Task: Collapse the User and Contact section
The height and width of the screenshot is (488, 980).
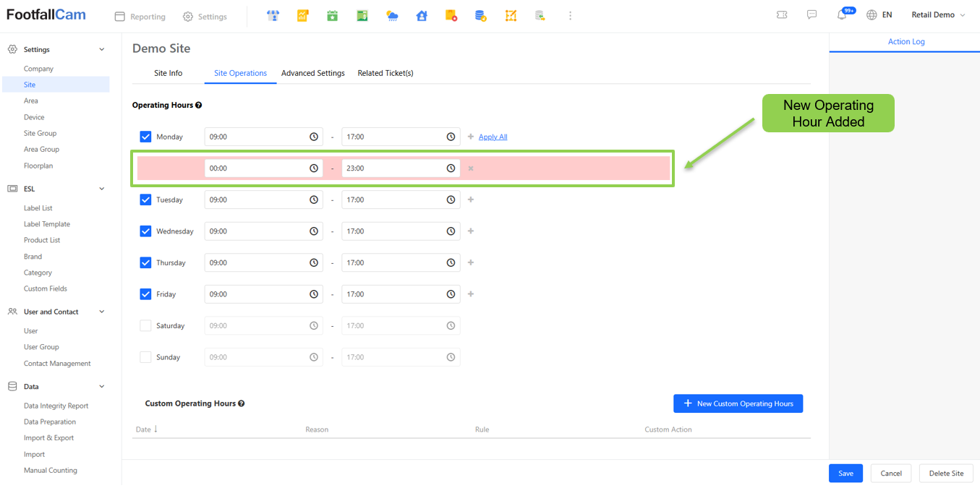Action: point(101,312)
